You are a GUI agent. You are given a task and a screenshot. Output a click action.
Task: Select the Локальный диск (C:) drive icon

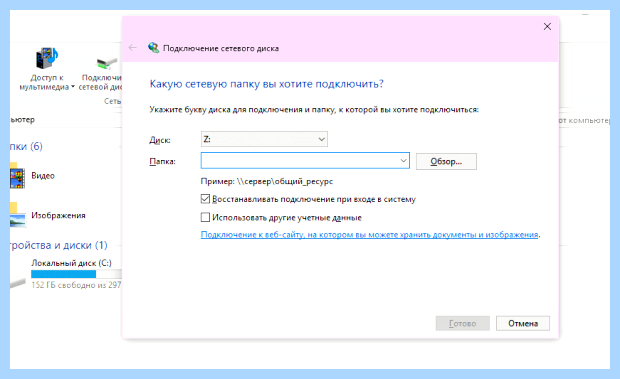click(18, 282)
